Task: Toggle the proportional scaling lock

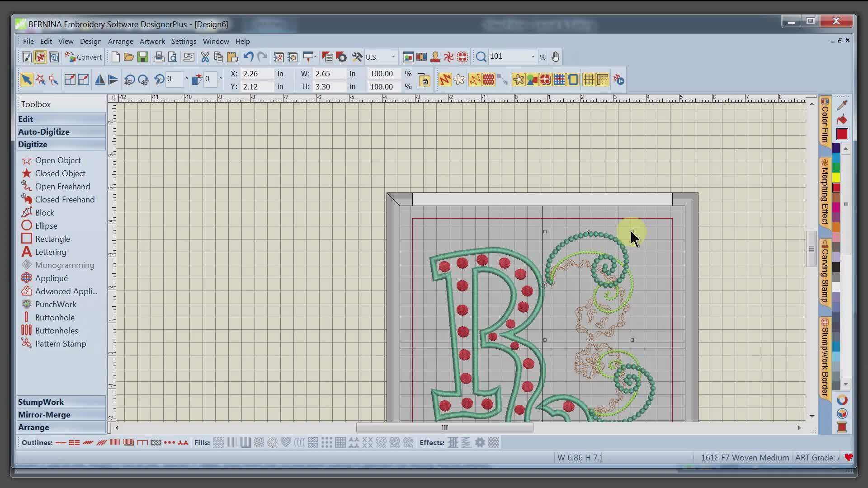Action: 424,80
